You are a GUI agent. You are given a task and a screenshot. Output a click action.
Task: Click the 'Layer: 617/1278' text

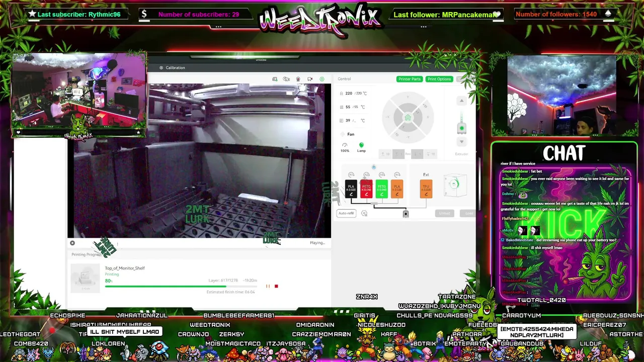point(223,281)
